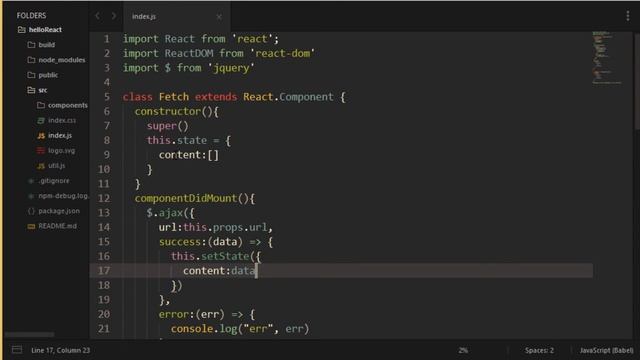The width and height of the screenshot is (640, 360).
Task: Click the super() call
Action: (x=167, y=126)
